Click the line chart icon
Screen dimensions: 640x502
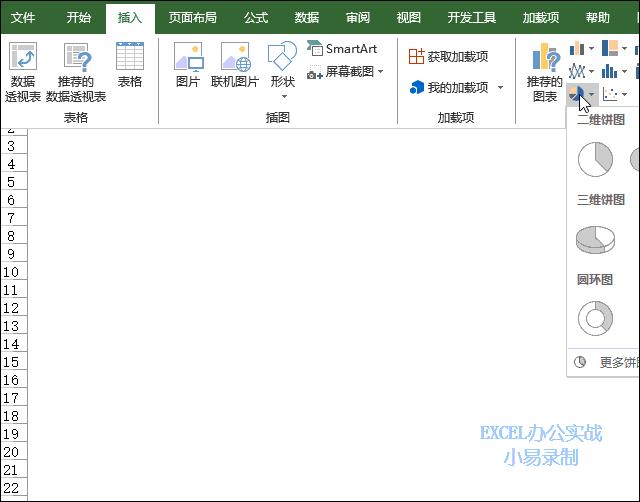pos(577,72)
